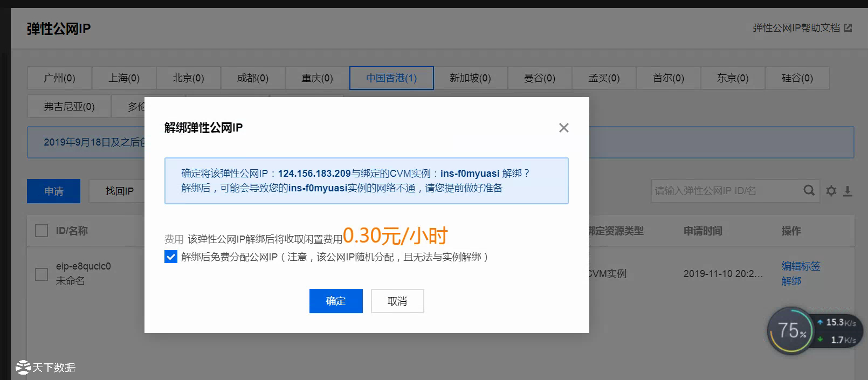This screenshot has width=868, height=380.
Task: Choose the 弗吉尼亚(0) region tab
Action: [69, 107]
